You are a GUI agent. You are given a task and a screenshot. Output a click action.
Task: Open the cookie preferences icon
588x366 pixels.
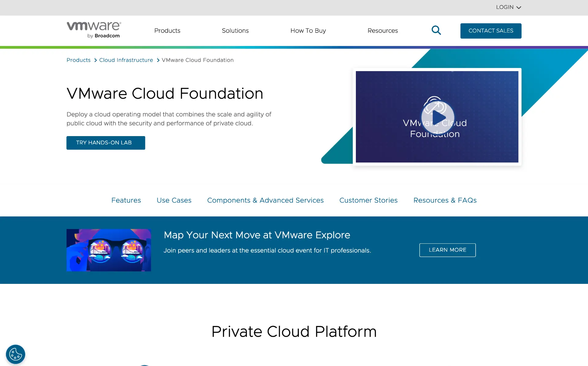click(x=15, y=354)
